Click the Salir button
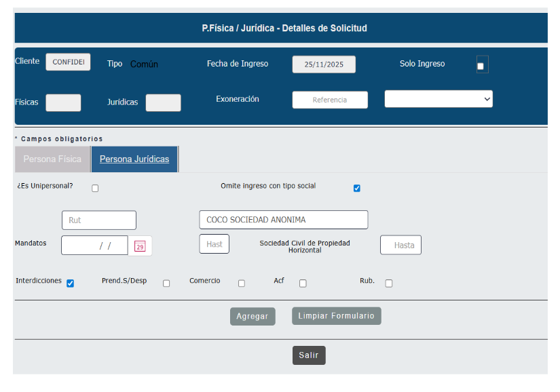Image resolution: width=560 pixels, height=392 pixels. tap(309, 355)
